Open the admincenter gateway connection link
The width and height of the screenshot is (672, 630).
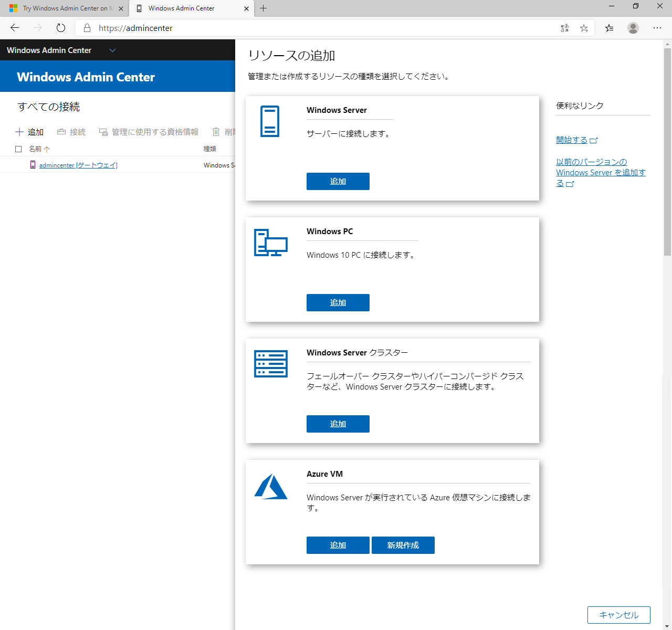78,165
